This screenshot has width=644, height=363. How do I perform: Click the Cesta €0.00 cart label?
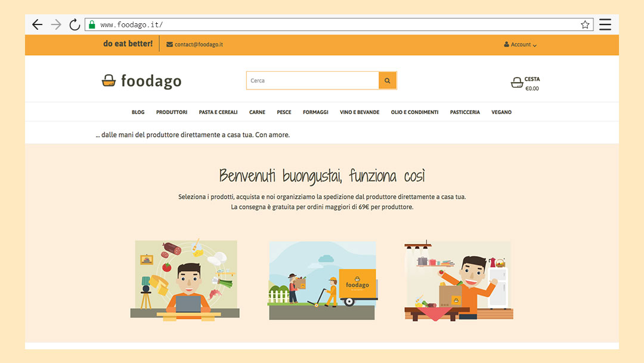click(x=532, y=84)
